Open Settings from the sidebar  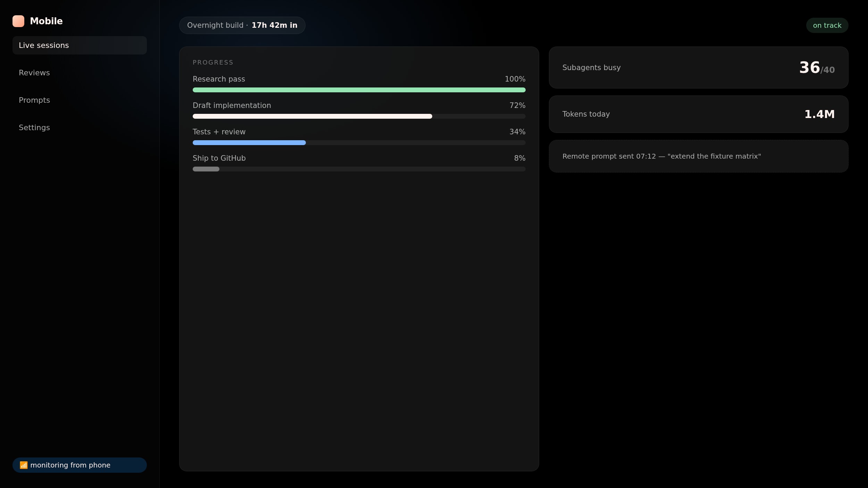(x=80, y=128)
